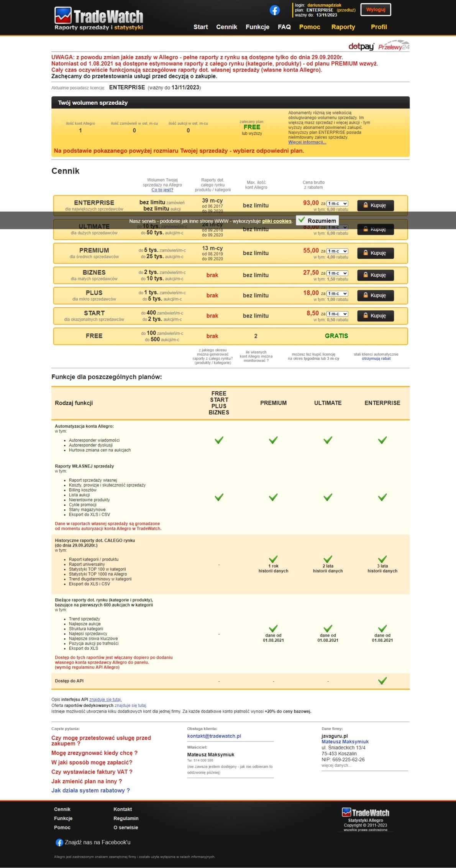Click 'Znajdź nas na Facebook'u' link

[x=97, y=843]
